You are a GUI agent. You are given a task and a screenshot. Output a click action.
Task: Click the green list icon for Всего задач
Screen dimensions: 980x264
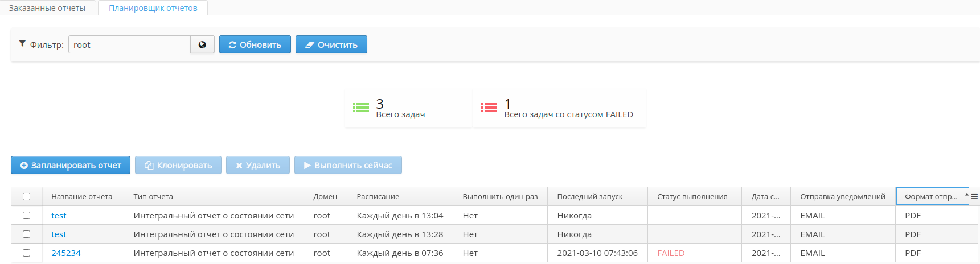(361, 108)
